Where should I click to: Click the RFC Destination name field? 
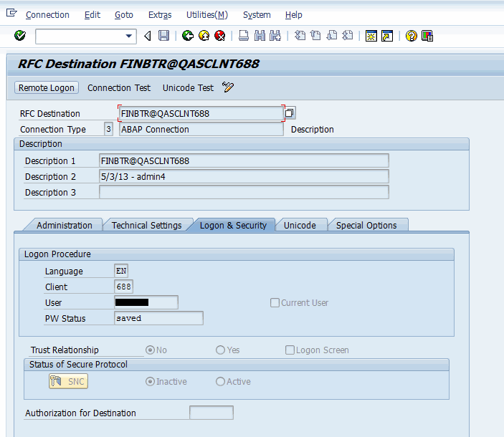click(201, 113)
